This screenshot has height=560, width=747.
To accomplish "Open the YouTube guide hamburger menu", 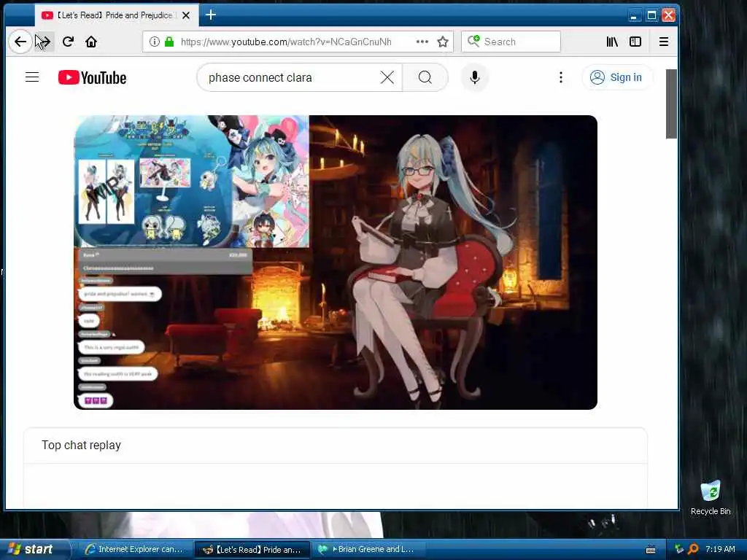I will [x=32, y=77].
